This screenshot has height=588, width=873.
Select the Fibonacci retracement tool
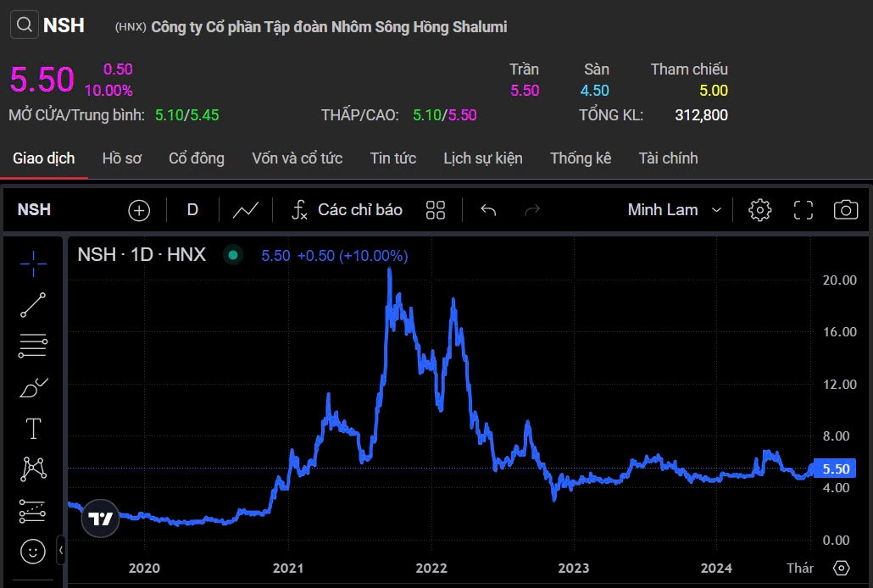[33, 346]
